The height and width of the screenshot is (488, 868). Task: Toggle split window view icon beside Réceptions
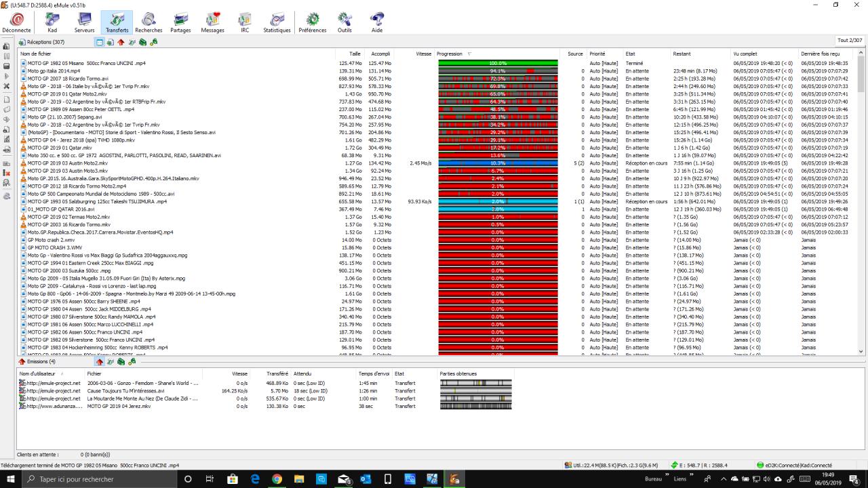100,42
